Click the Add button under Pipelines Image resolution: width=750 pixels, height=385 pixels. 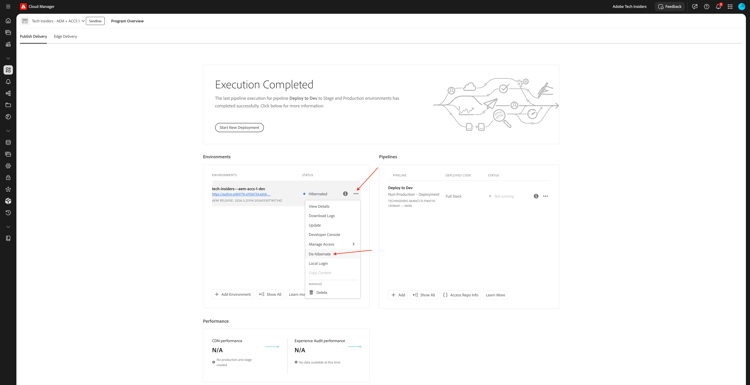click(398, 295)
